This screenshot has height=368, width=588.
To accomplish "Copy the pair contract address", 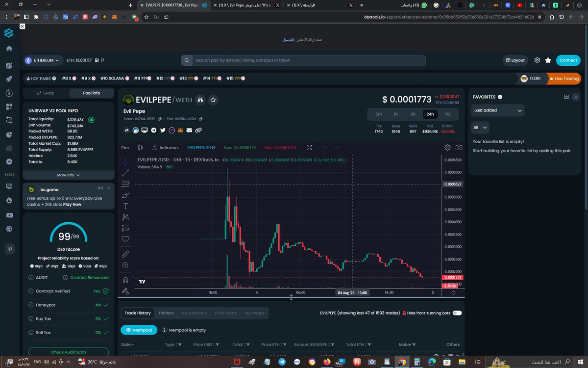I will pyautogui.click(x=201, y=119).
